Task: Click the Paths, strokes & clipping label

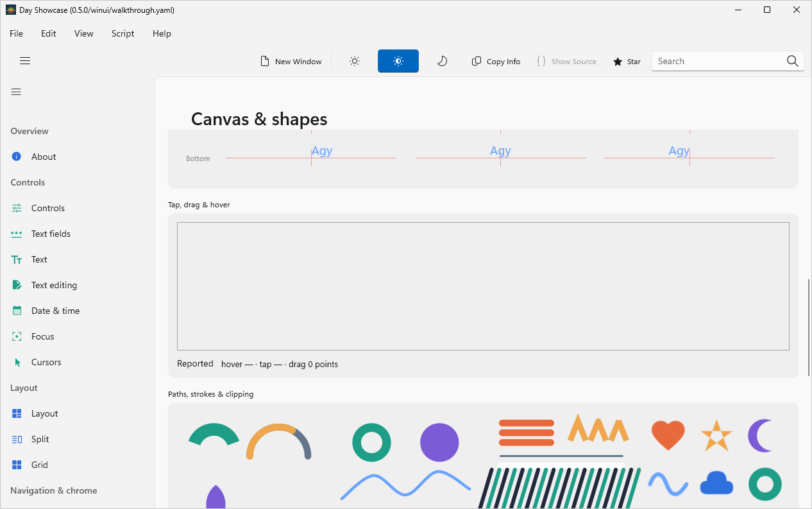Action: click(210, 394)
